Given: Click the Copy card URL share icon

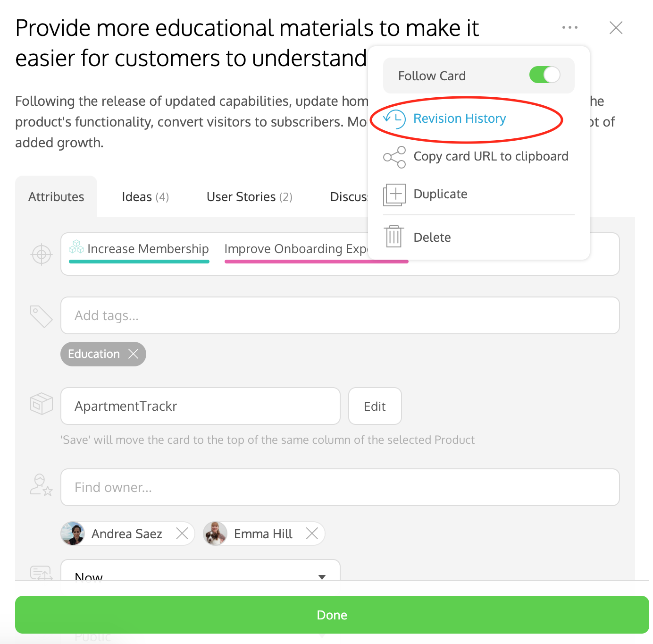Looking at the screenshot, I should (393, 157).
